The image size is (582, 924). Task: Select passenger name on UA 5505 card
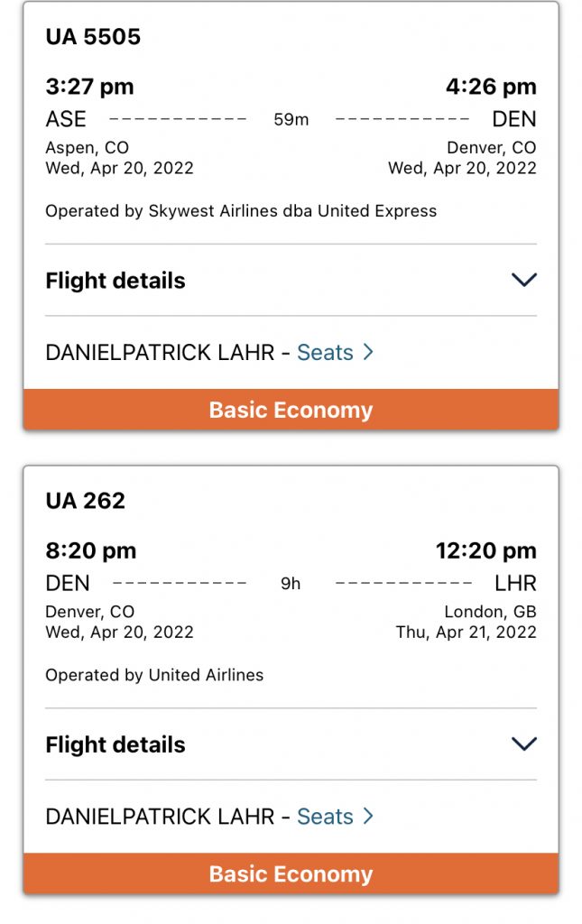tap(160, 353)
